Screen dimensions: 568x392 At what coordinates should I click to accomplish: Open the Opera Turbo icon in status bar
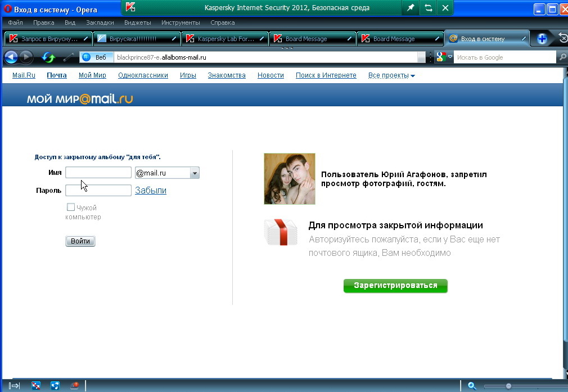pyautogui.click(x=75, y=385)
